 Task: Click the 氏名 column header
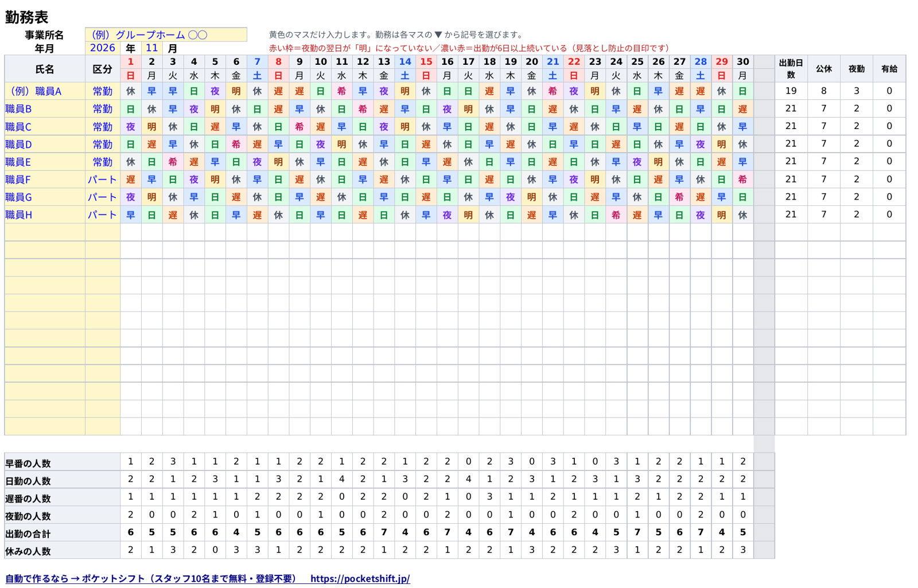pos(45,69)
